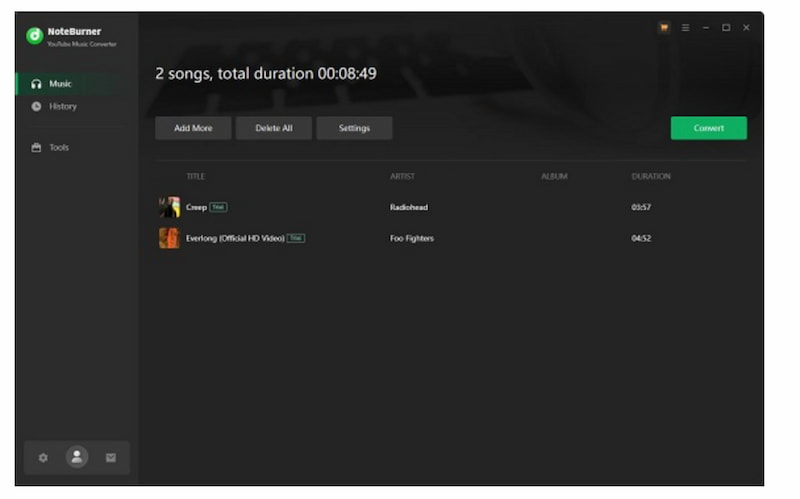Click the shopping cart purchase icon

click(664, 28)
